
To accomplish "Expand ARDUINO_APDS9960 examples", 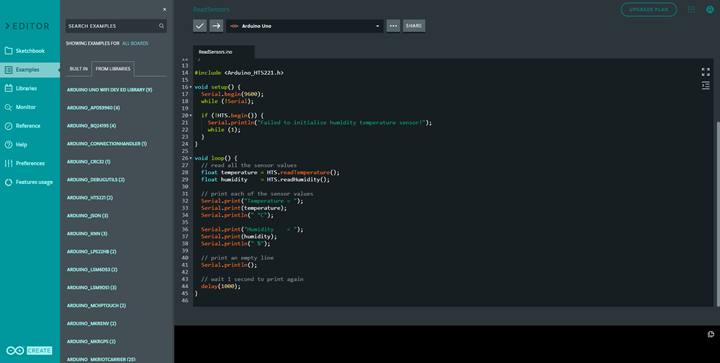I will tap(93, 108).
